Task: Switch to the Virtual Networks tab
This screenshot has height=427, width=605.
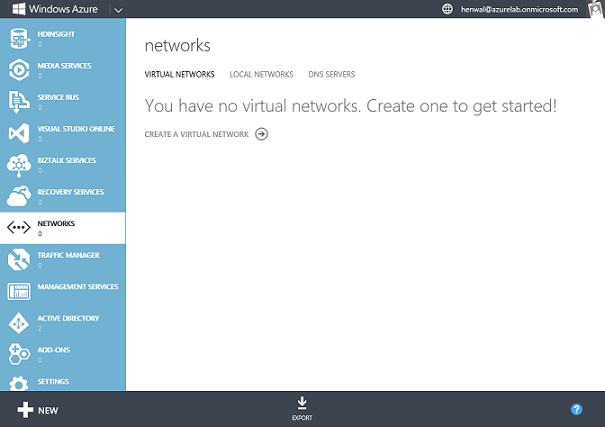Action: (179, 74)
